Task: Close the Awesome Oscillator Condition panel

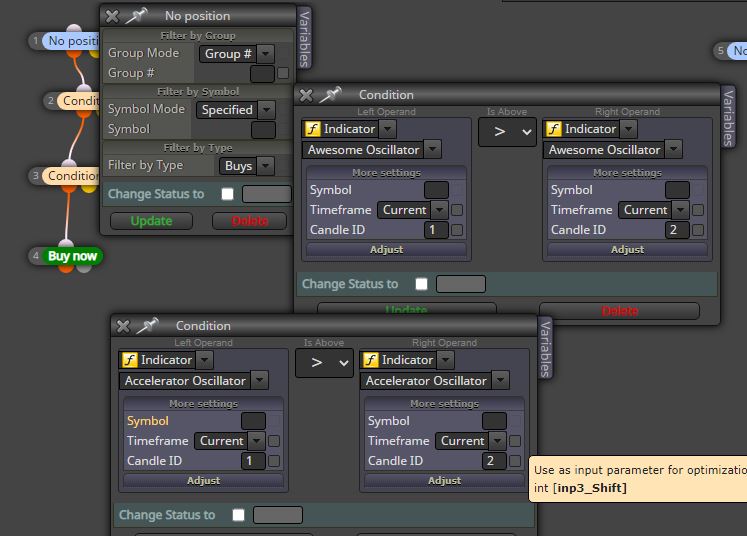Action: pos(306,95)
